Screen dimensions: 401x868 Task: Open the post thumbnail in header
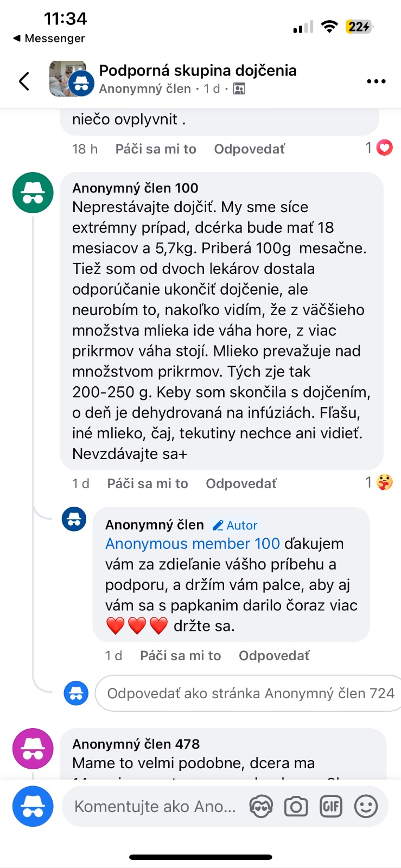[68, 79]
